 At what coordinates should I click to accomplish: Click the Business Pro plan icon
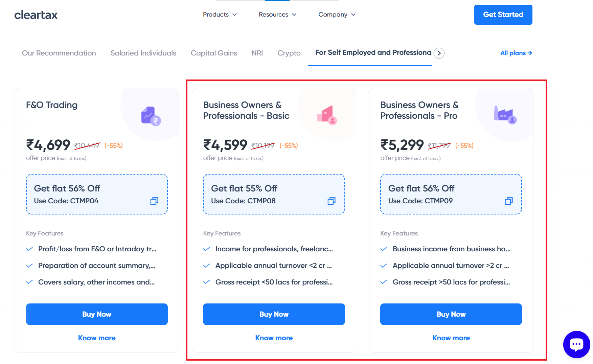click(505, 115)
